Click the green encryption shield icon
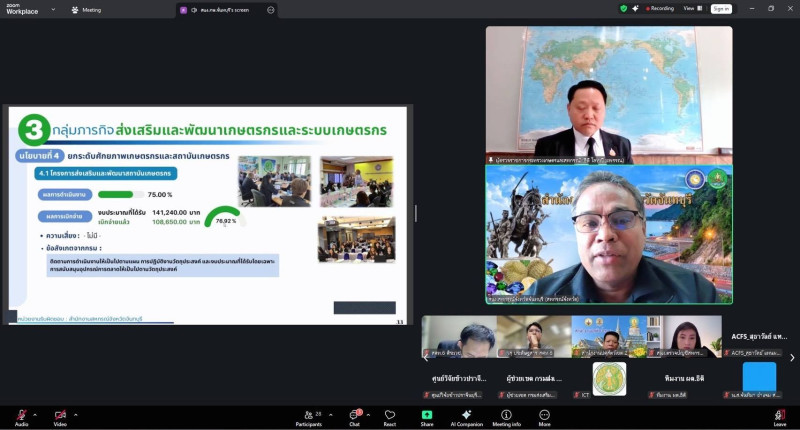800x430 pixels. (x=624, y=8)
